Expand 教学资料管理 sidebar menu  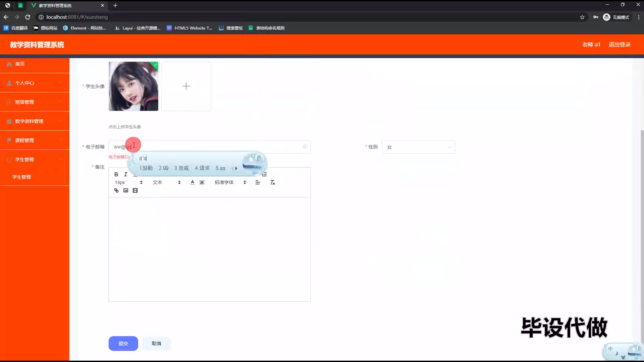pos(35,121)
